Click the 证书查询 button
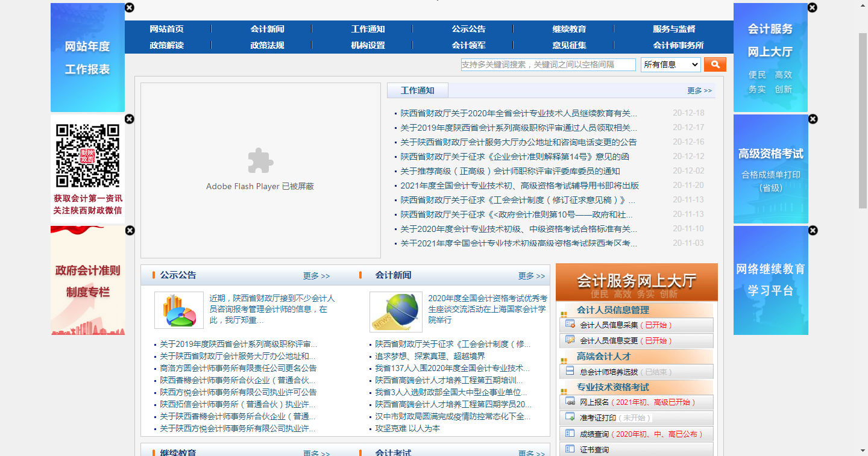This screenshot has height=456, width=868. click(637, 449)
